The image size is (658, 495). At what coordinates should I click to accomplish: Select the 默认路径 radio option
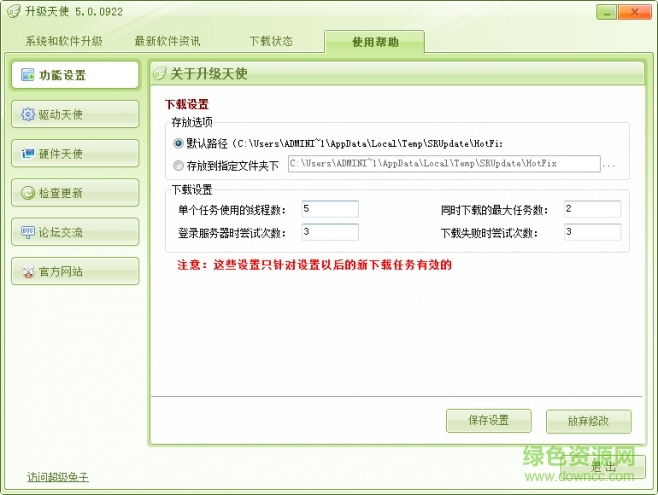point(179,144)
